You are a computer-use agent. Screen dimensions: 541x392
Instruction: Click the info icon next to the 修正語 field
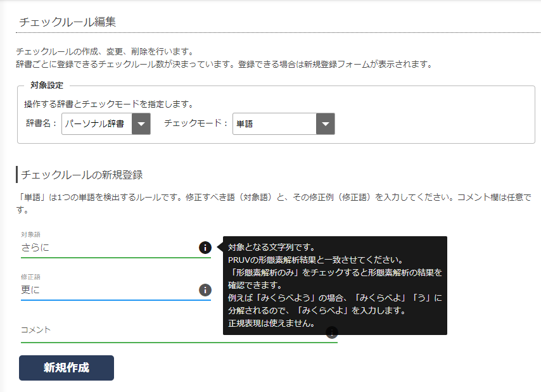click(x=204, y=289)
